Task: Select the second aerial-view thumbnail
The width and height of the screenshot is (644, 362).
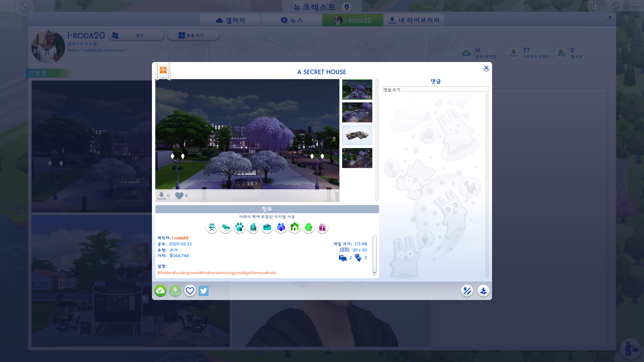Action: coord(357,112)
